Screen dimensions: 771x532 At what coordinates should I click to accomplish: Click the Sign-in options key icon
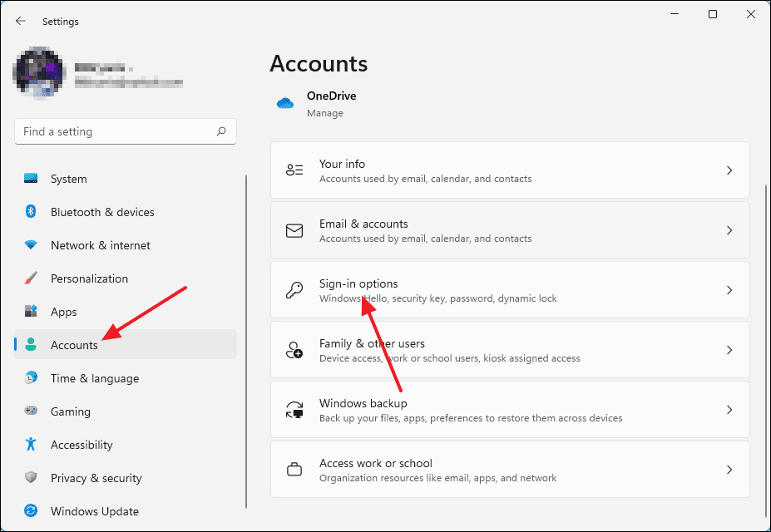pyautogui.click(x=294, y=290)
